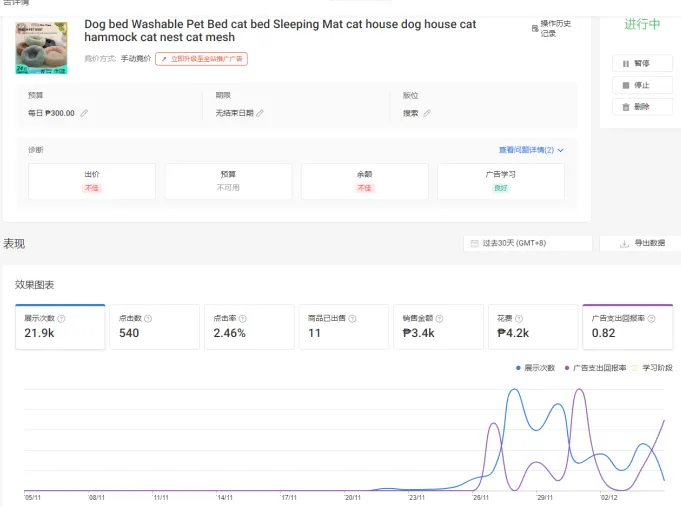Toggle 学习阶段 legend in chart
This screenshot has width=681, height=507.
tap(652, 368)
